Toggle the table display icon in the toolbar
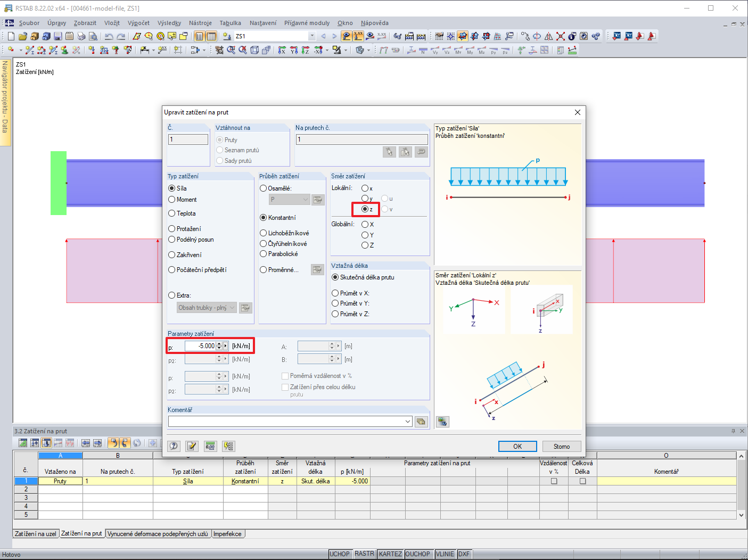 211,36
